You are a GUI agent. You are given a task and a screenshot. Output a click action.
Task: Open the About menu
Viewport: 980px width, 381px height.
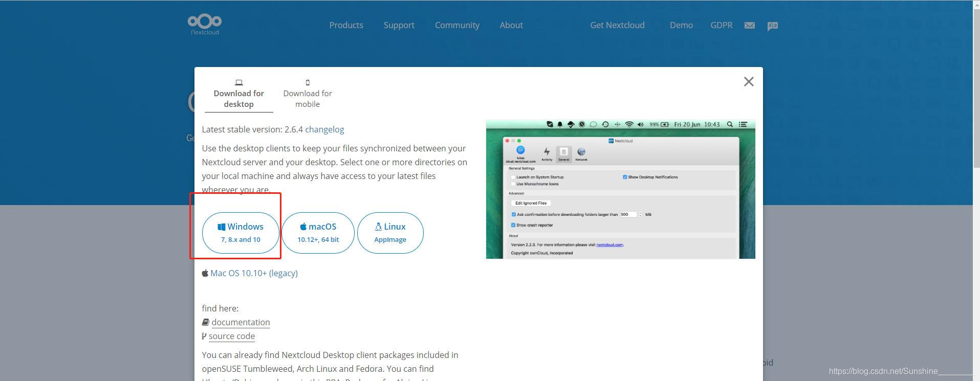tap(511, 25)
